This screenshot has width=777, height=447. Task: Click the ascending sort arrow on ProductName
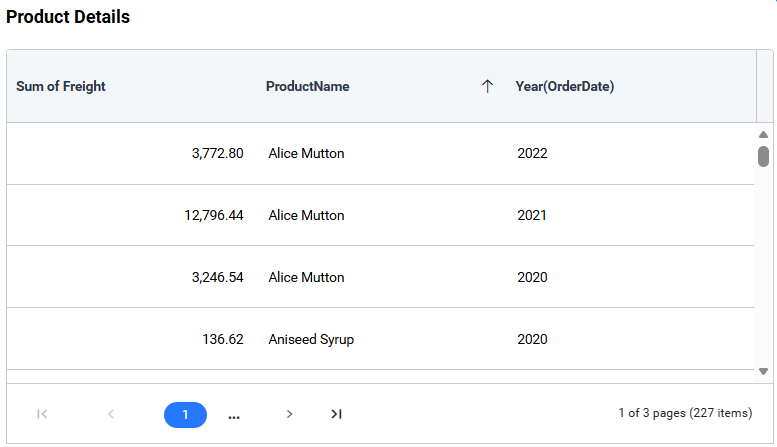(487, 87)
